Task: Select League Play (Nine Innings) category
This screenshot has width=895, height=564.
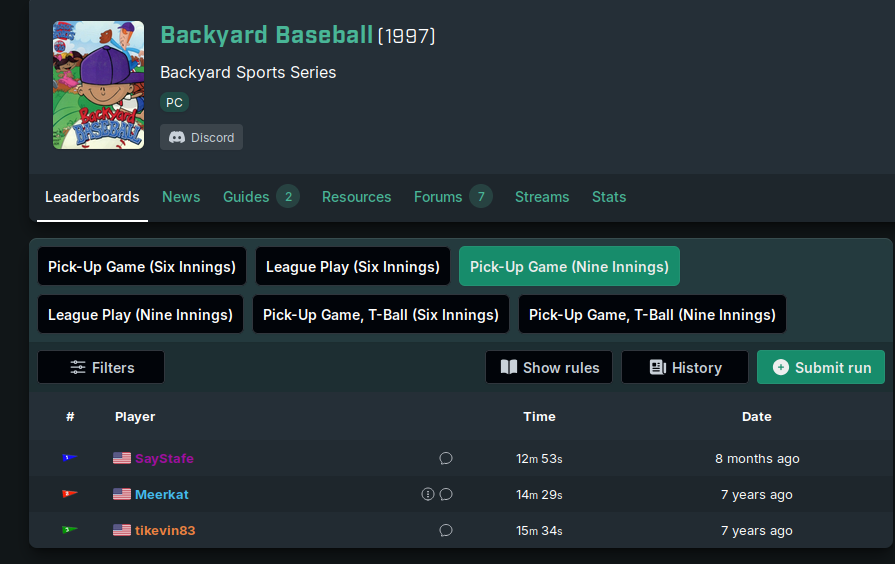Action: 140,315
